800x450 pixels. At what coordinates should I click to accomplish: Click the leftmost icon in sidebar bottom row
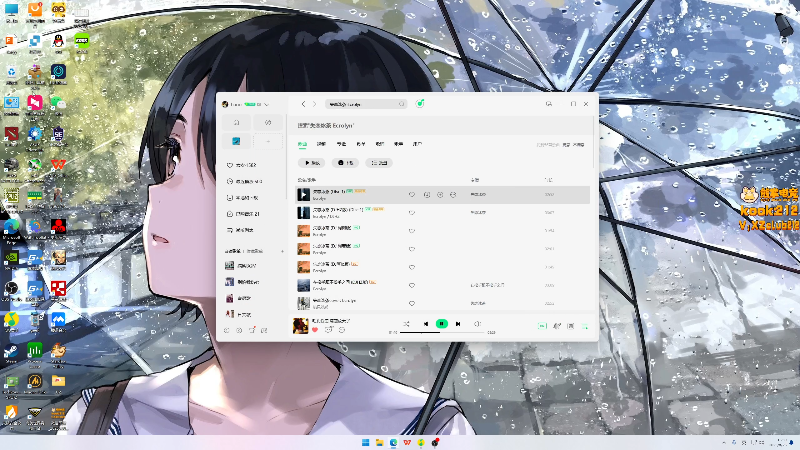click(227, 331)
